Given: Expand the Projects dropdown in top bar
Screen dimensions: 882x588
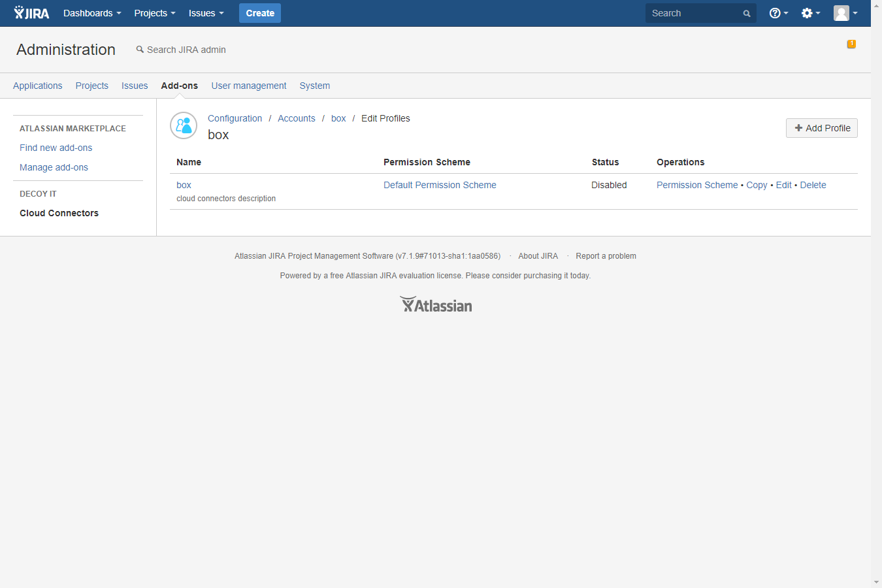Looking at the screenshot, I should click(155, 13).
